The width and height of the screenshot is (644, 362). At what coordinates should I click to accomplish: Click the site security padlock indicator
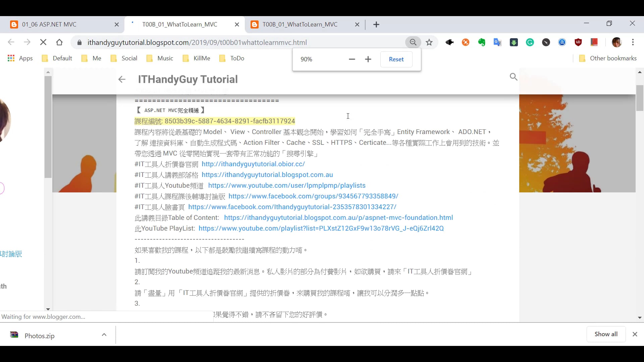pos(79,42)
